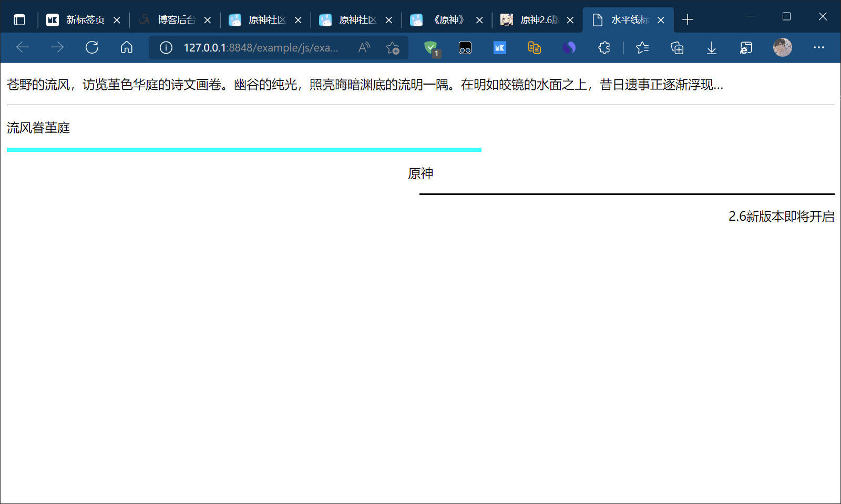The width and height of the screenshot is (841, 504).
Task: Open the orange translate extension icon
Action: pos(535,48)
